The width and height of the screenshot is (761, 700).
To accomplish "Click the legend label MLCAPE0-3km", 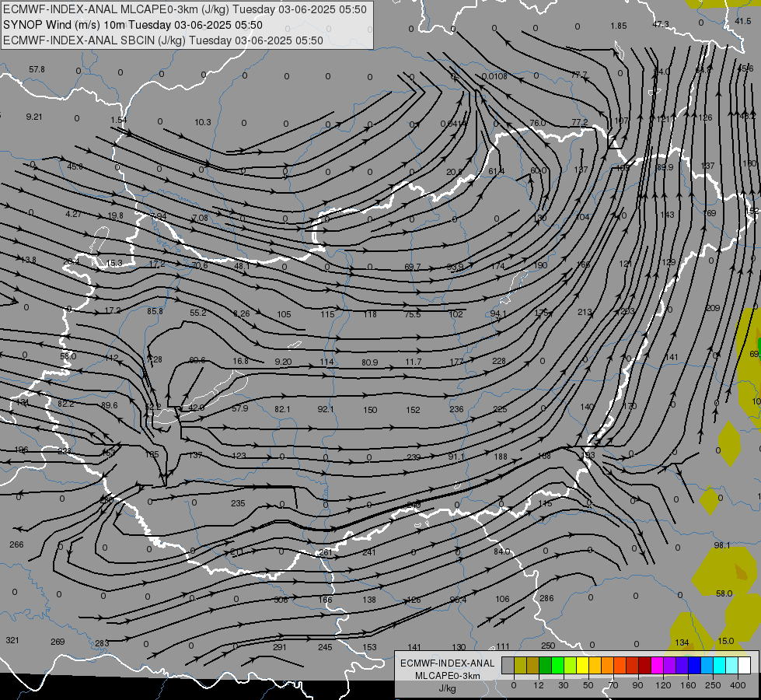I will (x=448, y=676).
